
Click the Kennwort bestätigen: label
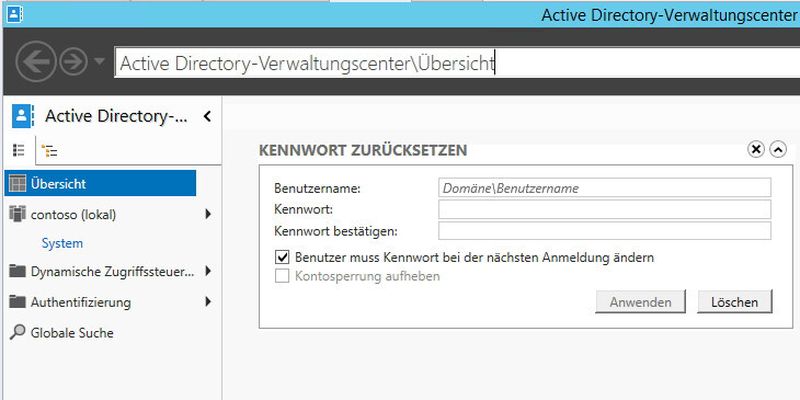[x=336, y=231]
